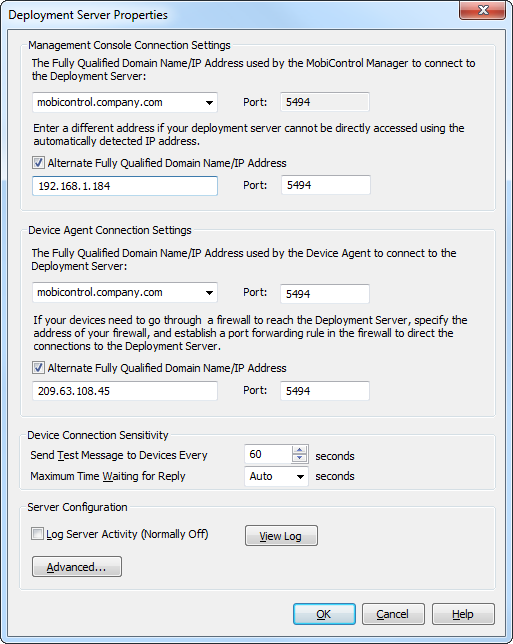
Task: Confirm settings with the OK button
Action: (x=324, y=614)
